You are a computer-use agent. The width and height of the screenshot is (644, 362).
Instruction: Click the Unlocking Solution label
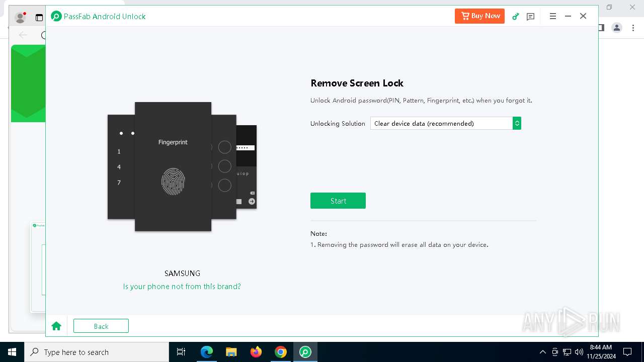338,124
